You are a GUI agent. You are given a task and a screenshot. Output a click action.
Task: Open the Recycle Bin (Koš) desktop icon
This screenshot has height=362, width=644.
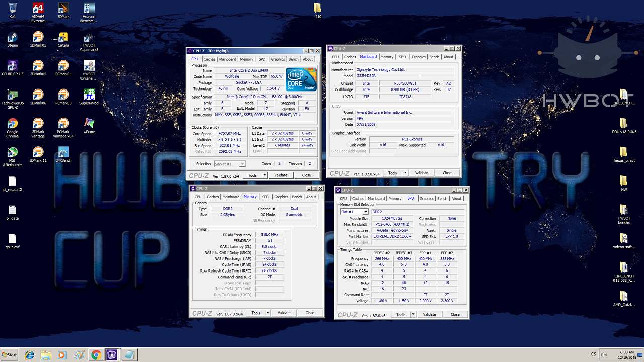pyautogui.click(x=12, y=11)
